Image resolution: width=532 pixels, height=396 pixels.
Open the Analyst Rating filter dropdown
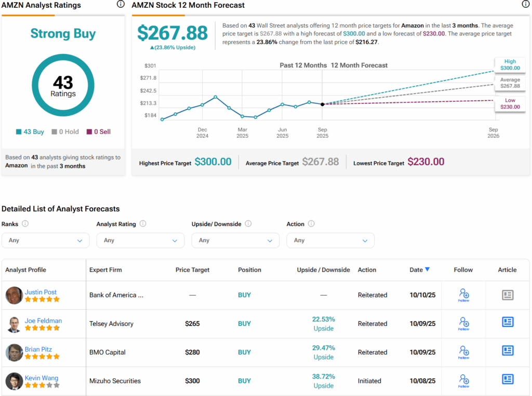pyautogui.click(x=140, y=240)
